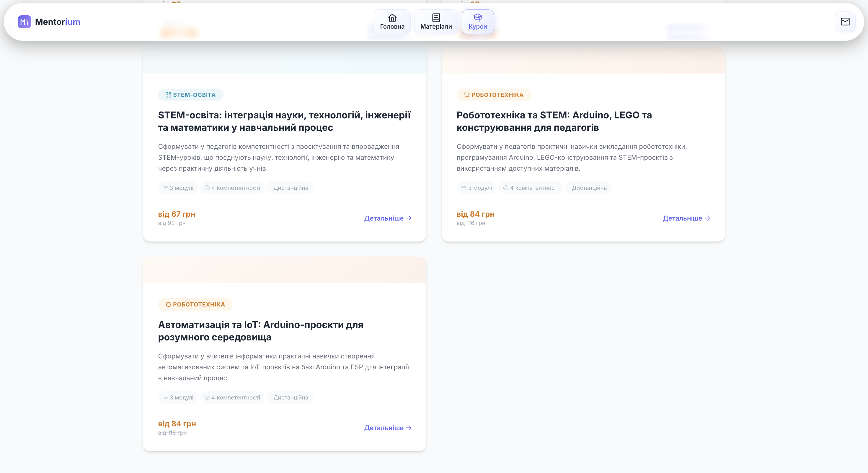Viewport: 868px width, 473px height.
Task: Click the Mentorium brand name text
Action: point(58,22)
